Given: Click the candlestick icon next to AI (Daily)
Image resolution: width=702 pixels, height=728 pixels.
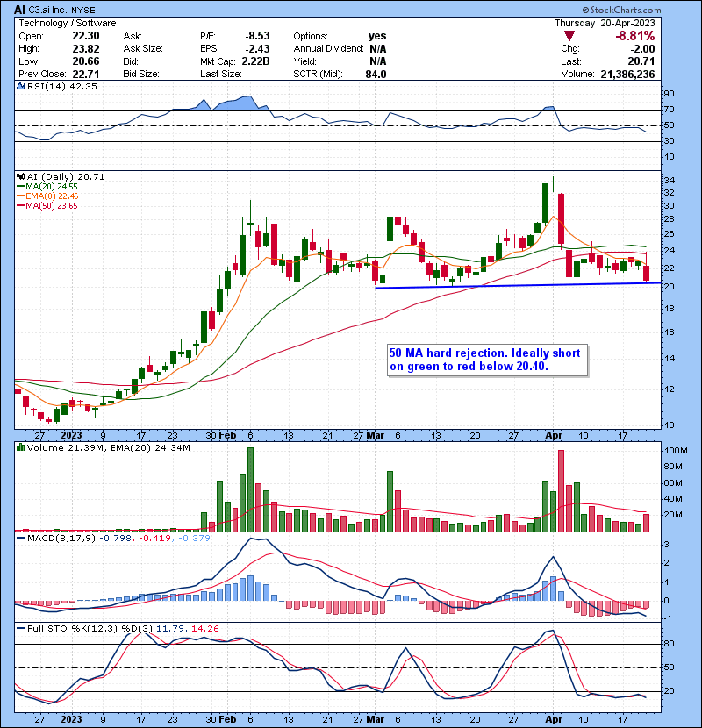Looking at the screenshot, I should [20, 177].
